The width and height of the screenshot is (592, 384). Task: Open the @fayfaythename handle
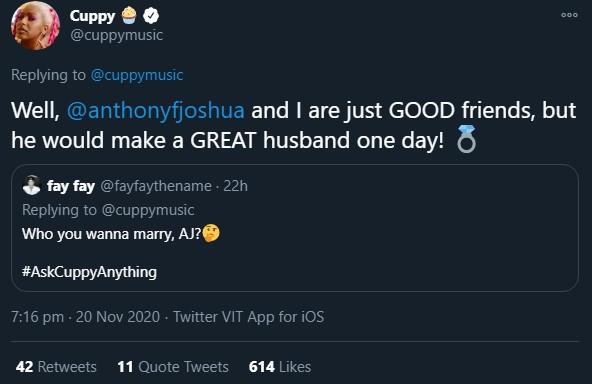tap(156, 186)
